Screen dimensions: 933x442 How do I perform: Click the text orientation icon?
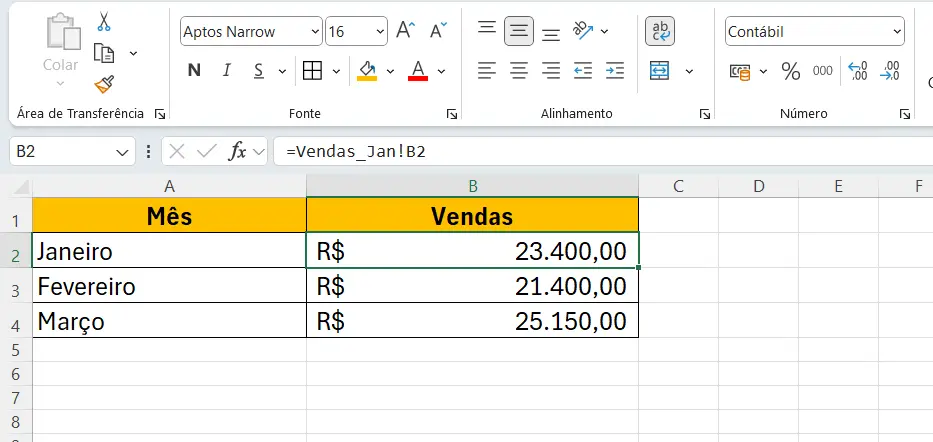tap(583, 31)
